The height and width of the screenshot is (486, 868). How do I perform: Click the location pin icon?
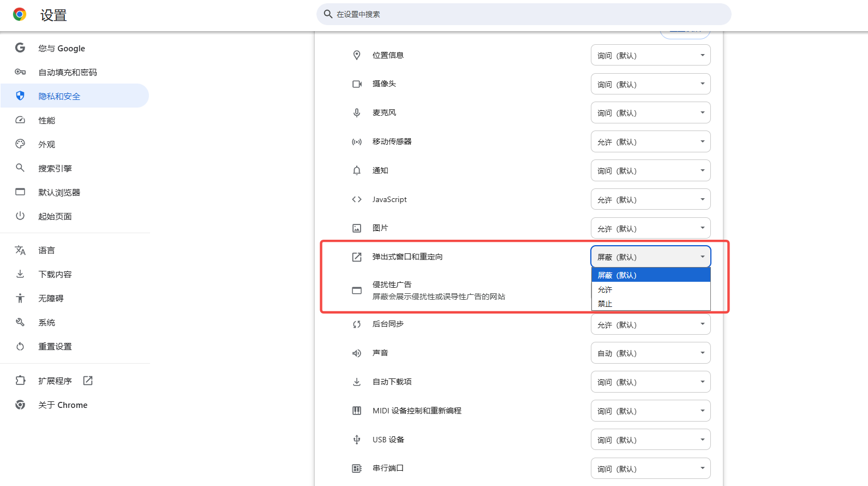pyautogui.click(x=357, y=55)
